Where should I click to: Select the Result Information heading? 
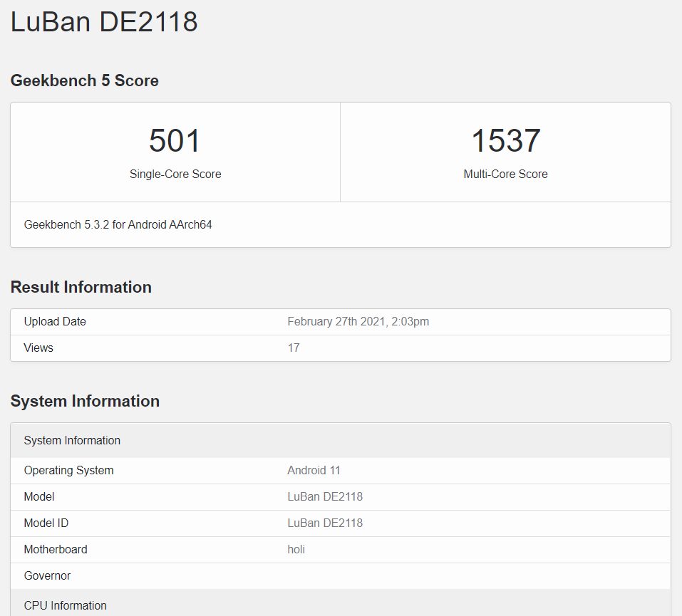pyautogui.click(x=81, y=287)
